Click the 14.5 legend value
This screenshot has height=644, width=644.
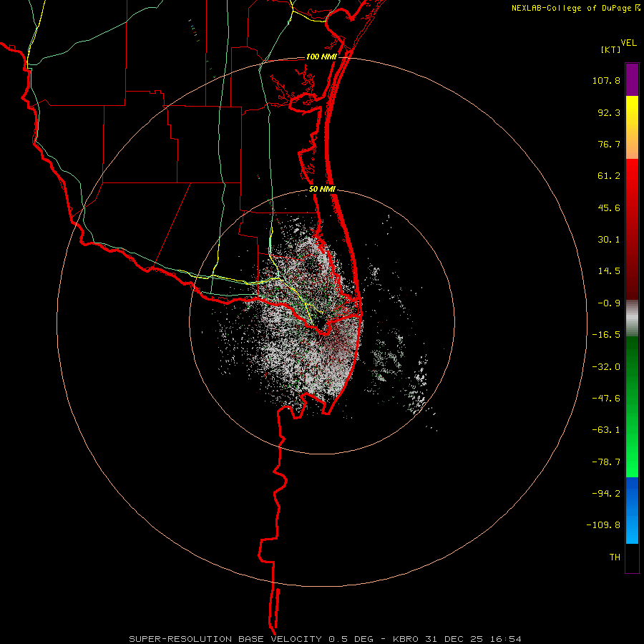click(x=609, y=271)
